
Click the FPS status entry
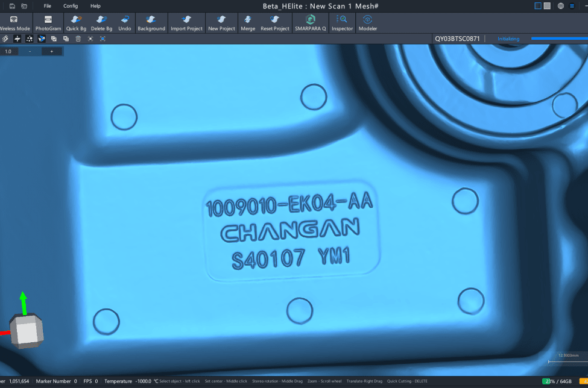click(x=90, y=381)
